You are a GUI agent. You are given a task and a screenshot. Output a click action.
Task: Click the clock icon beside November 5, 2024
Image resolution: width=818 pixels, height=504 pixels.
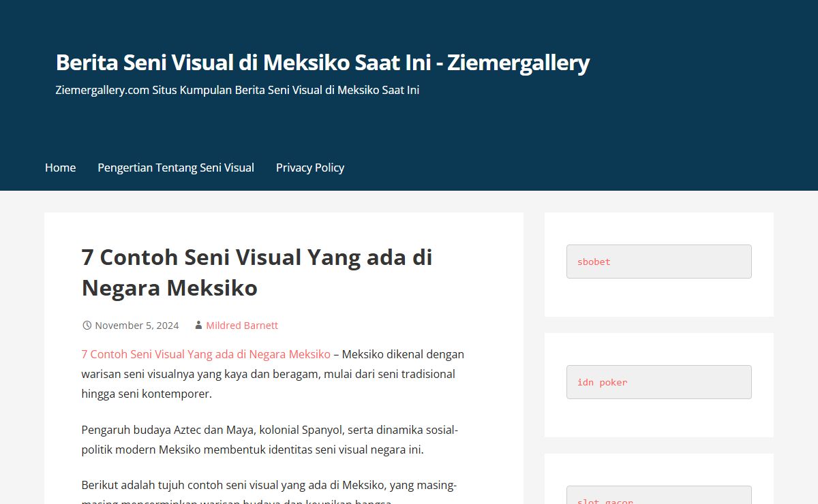tap(87, 326)
